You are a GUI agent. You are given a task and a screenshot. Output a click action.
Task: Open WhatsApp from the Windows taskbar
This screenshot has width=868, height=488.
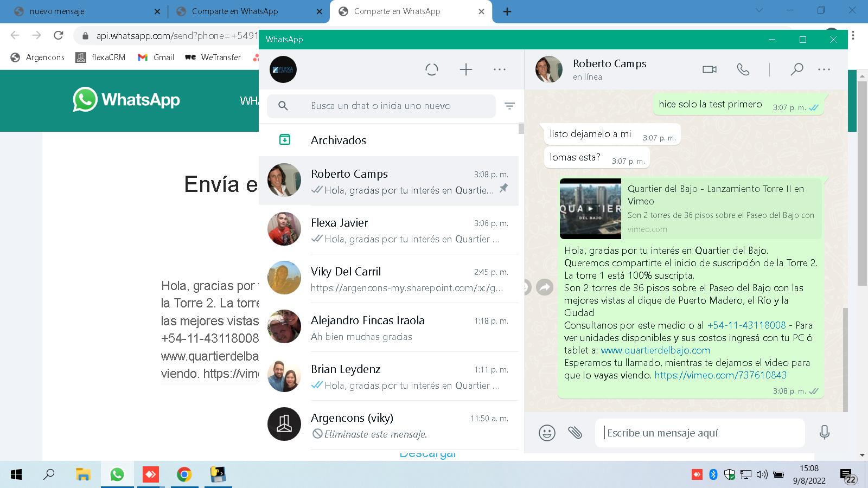tap(117, 475)
